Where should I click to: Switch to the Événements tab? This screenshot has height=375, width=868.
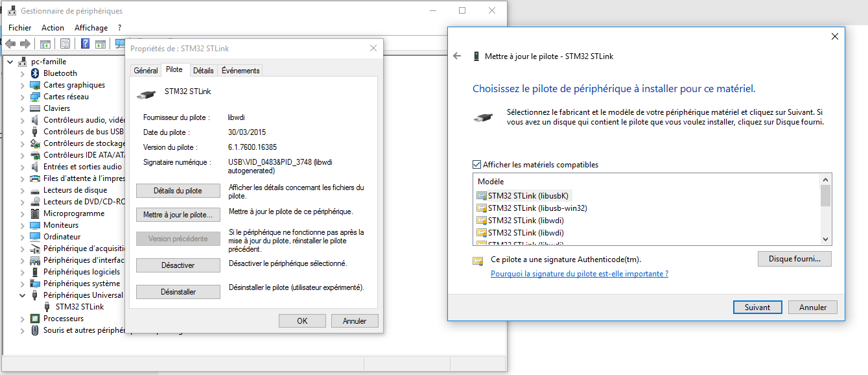(240, 71)
